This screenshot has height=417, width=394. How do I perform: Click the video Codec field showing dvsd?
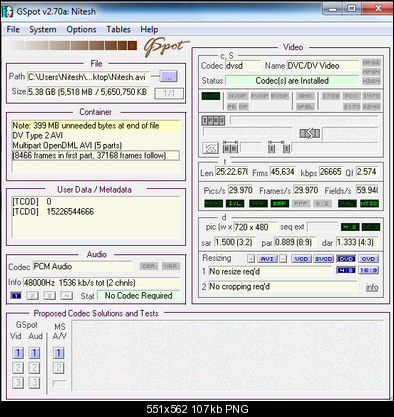tap(243, 66)
